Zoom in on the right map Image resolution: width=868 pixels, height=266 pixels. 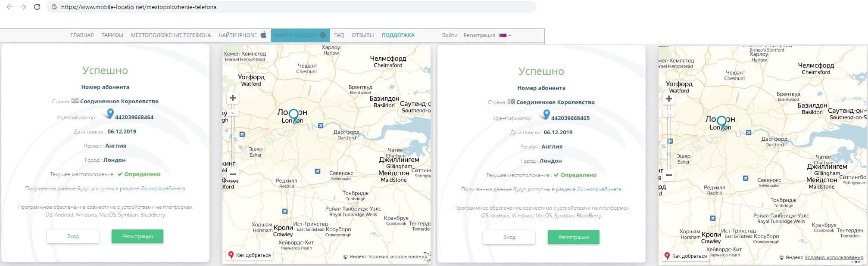point(669,99)
